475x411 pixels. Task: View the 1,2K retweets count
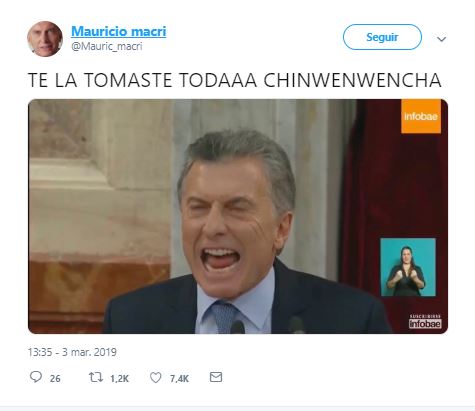click(x=119, y=379)
